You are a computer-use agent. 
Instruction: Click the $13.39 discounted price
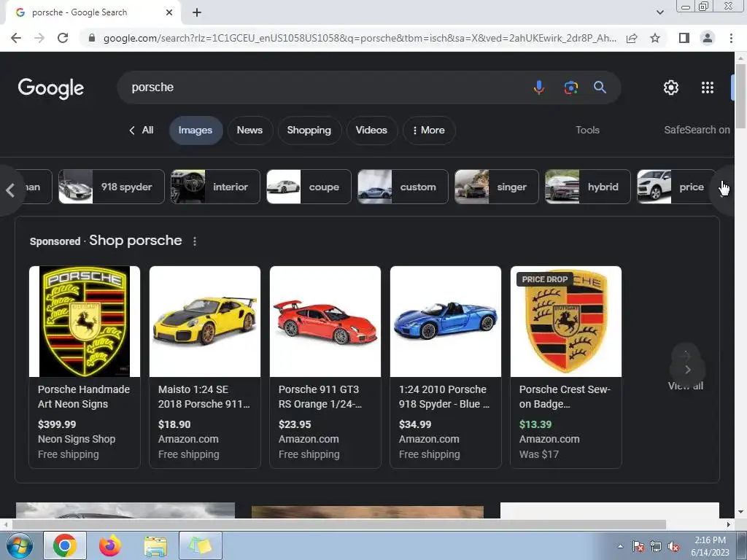(x=535, y=424)
